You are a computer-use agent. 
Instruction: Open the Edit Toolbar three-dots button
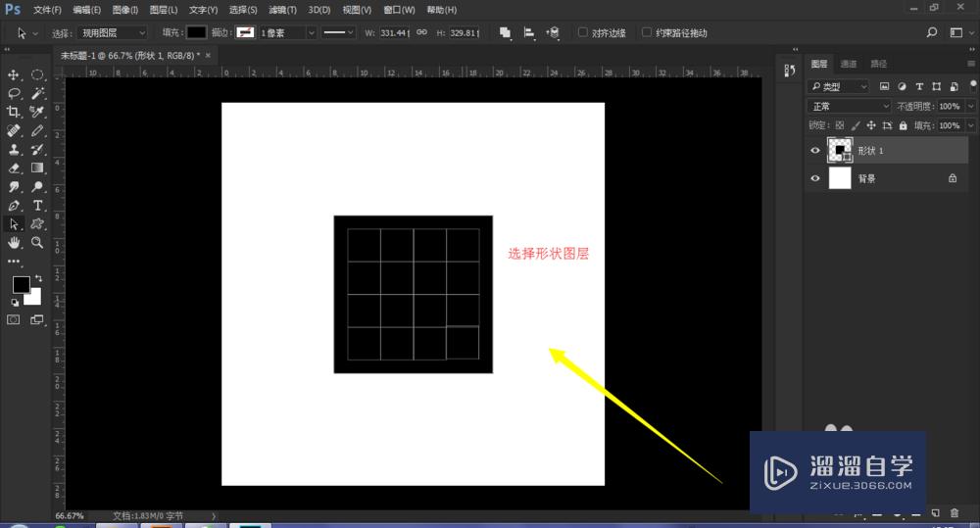[13, 262]
